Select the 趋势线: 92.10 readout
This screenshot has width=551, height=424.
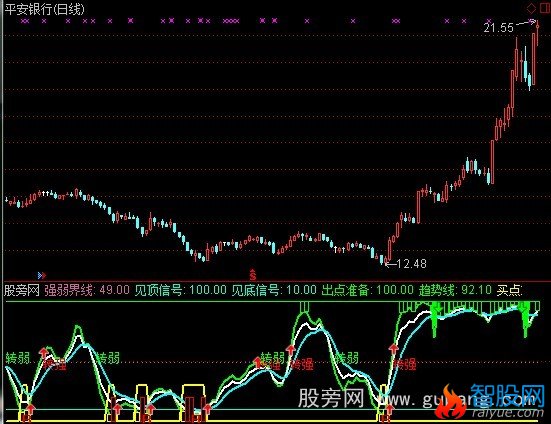[x=455, y=290]
